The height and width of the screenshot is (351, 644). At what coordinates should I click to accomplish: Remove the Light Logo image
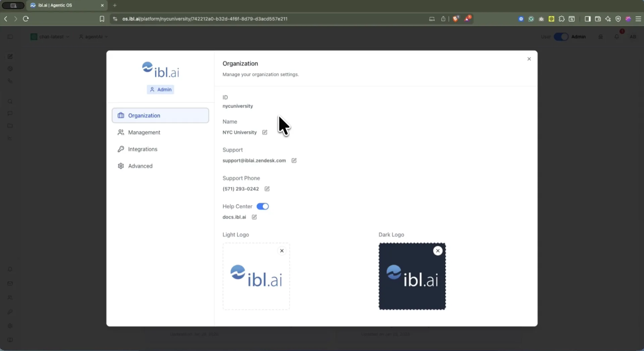tap(282, 251)
